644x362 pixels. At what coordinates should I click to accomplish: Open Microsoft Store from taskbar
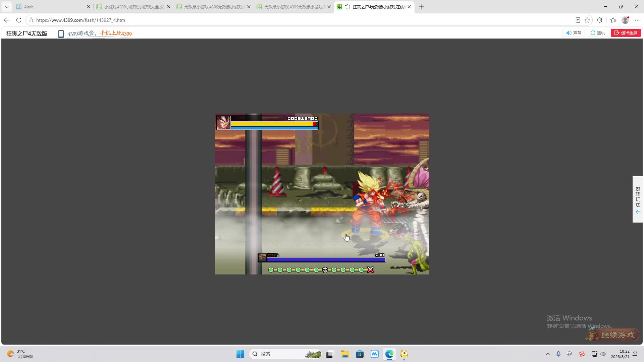pos(360,354)
